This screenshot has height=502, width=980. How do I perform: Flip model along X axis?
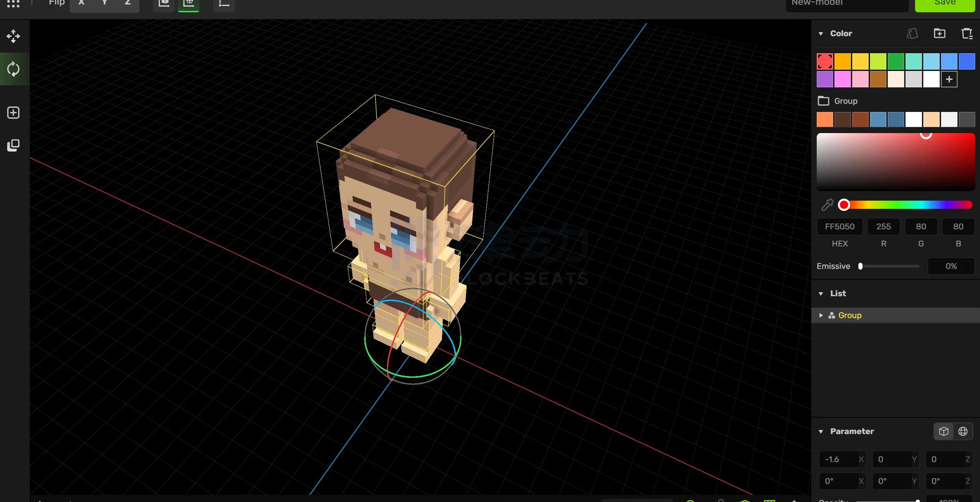[81, 3]
